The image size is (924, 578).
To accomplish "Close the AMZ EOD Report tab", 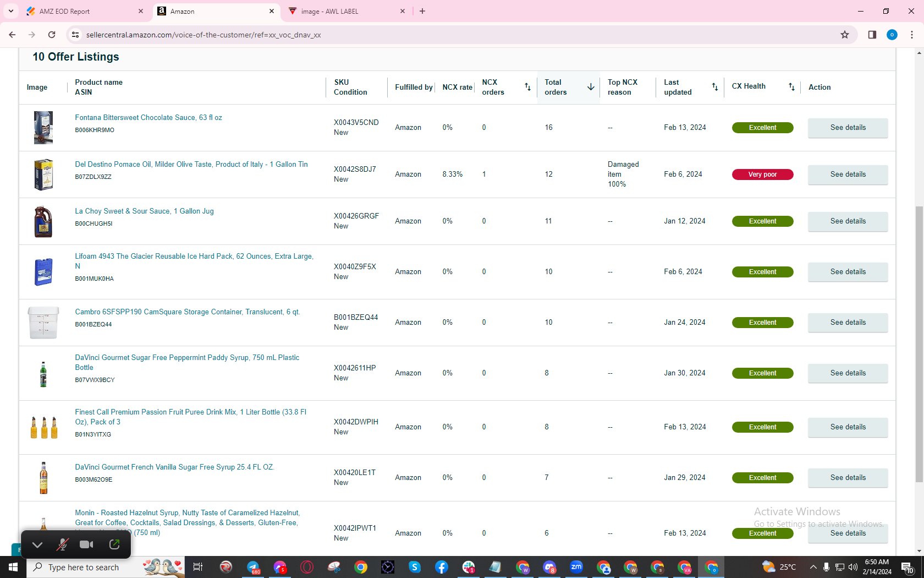I will tap(141, 11).
